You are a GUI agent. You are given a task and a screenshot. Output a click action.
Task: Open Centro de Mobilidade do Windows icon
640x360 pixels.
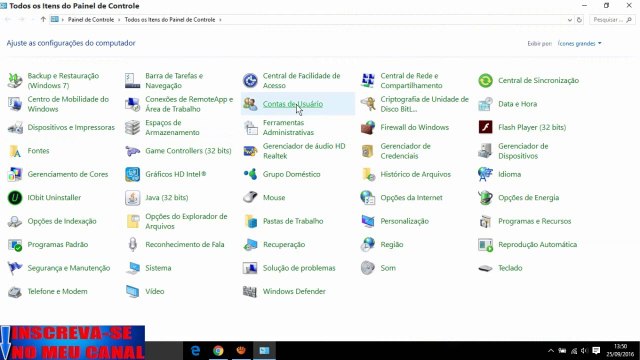point(15,104)
